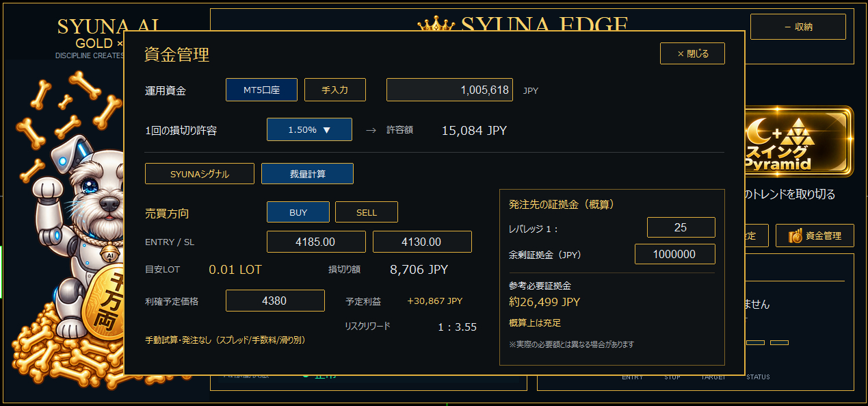Screen dimensions: 868x406
Task: Click the 手動試算・発注なし note text
Action: pyautogui.click(x=225, y=340)
